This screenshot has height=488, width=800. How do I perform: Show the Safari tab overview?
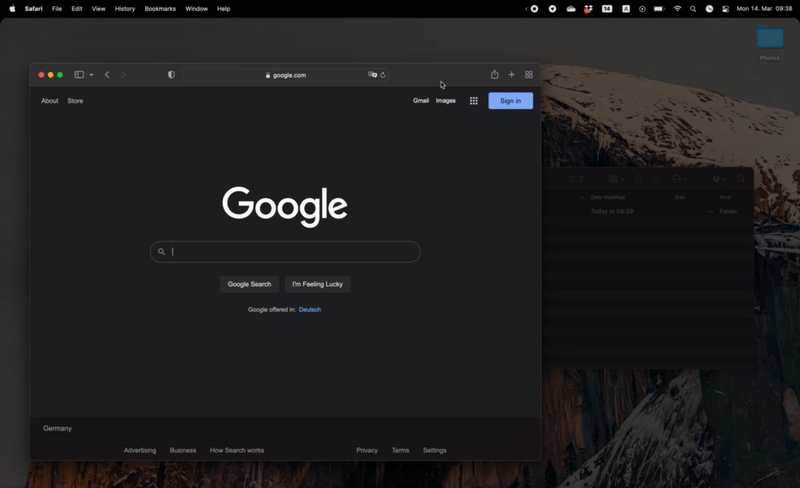(x=529, y=75)
